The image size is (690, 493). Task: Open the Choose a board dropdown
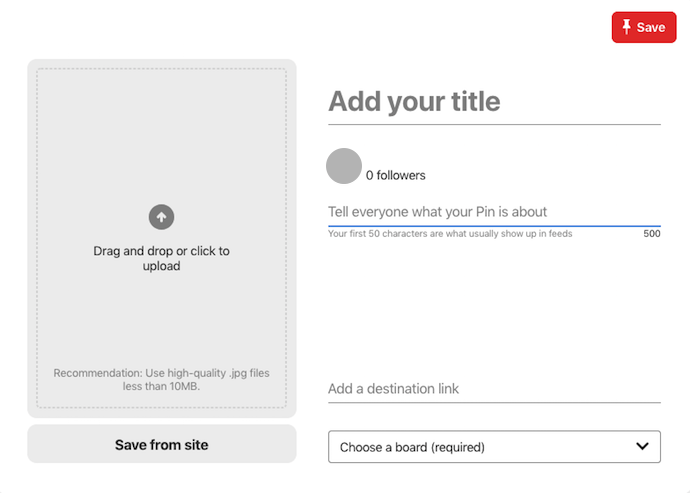pyautogui.click(x=494, y=446)
